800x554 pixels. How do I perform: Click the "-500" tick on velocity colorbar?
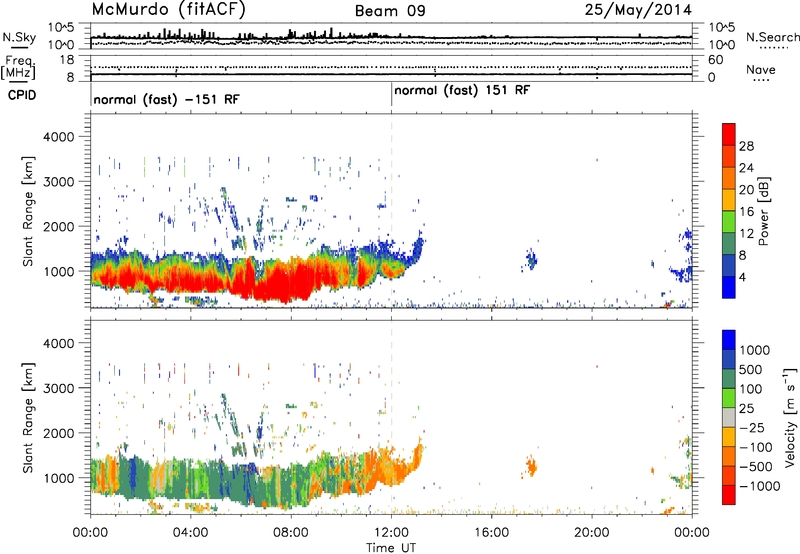point(755,466)
